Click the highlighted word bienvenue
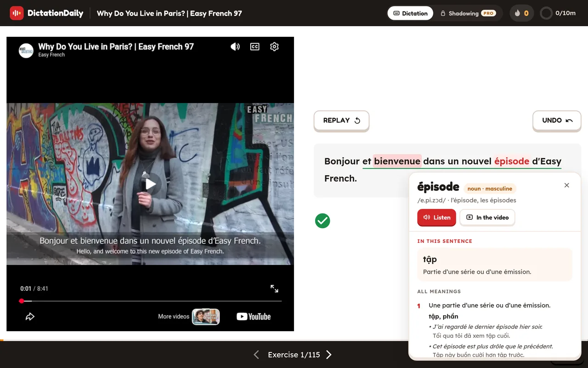The width and height of the screenshot is (588, 368). tap(397, 161)
